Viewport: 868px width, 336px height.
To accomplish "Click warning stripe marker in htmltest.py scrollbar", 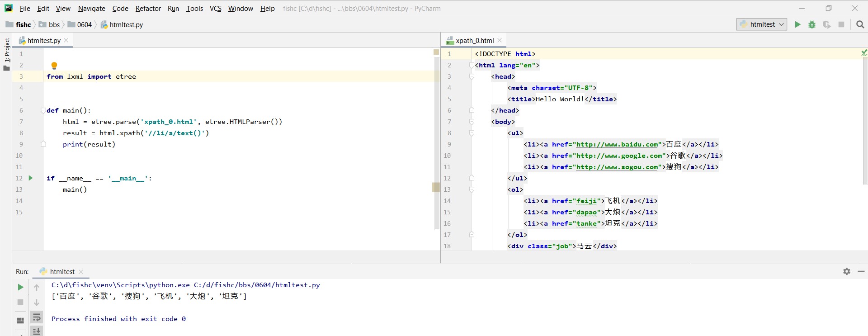I will (436, 187).
